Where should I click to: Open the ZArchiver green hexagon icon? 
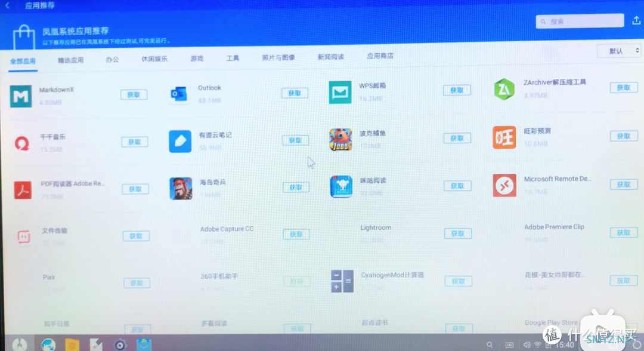[x=504, y=89]
